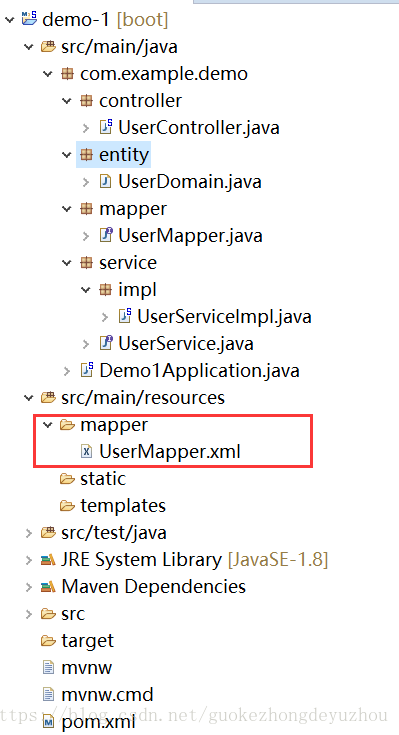Click the UserController.java file icon
The image size is (399, 735).
tap(106, 127)
